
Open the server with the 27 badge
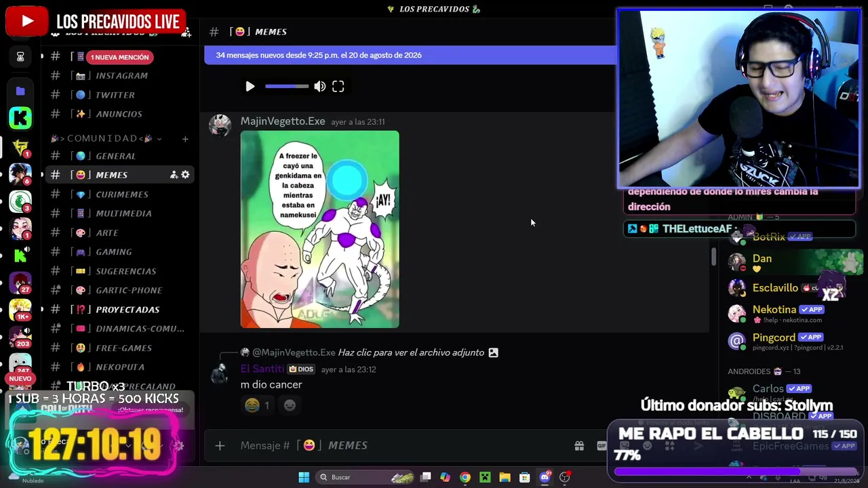[20, 283]
